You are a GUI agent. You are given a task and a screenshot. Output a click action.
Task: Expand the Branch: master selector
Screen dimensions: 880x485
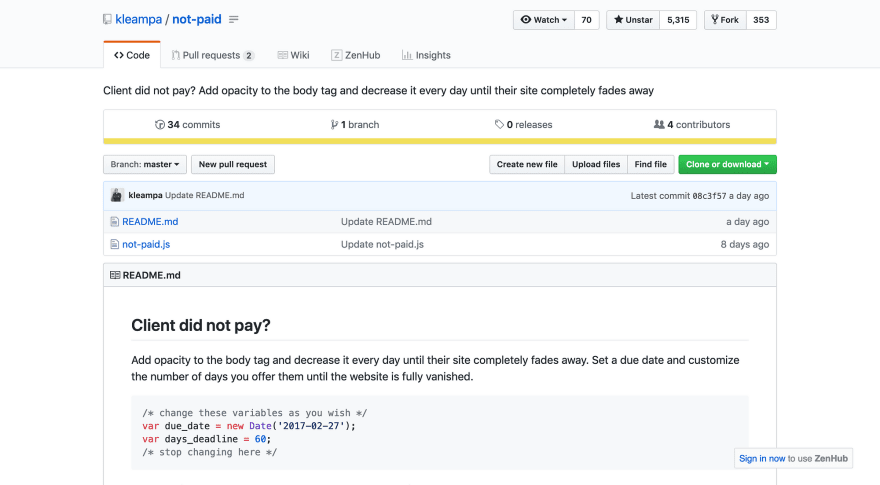click(x=145, y=164)
